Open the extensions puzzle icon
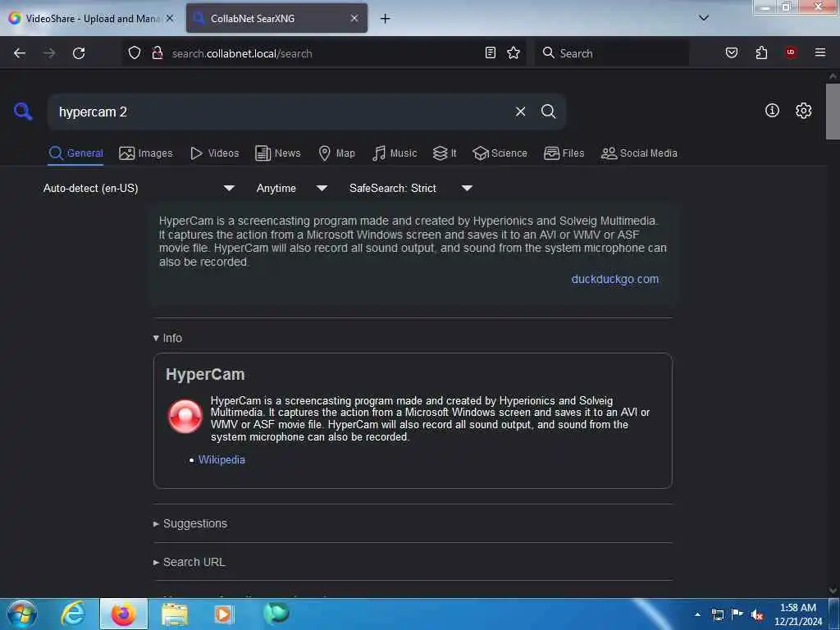The image size is (840, 630). 761,52
